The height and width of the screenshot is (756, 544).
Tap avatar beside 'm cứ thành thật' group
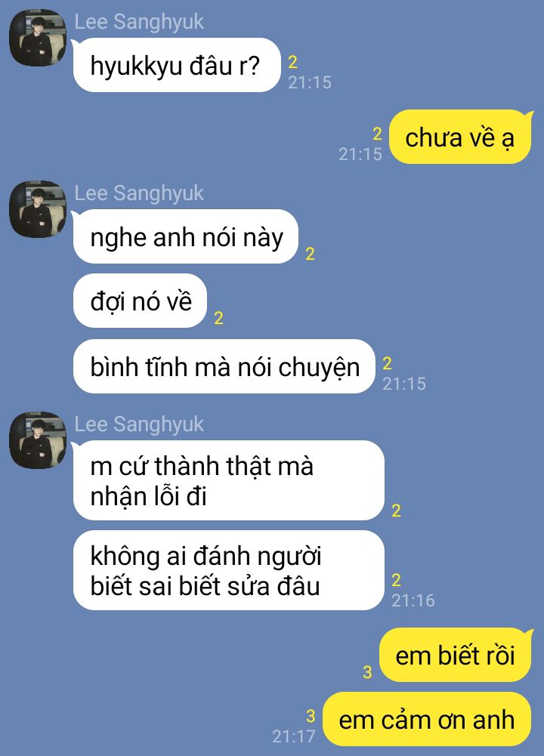(38, 440)
